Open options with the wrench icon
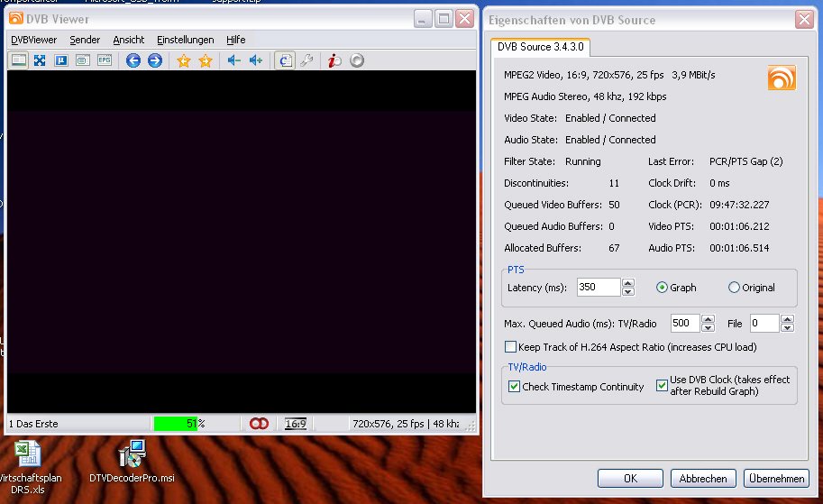The width and height of the screenshot is (823, 504). [x=306, y=60]
